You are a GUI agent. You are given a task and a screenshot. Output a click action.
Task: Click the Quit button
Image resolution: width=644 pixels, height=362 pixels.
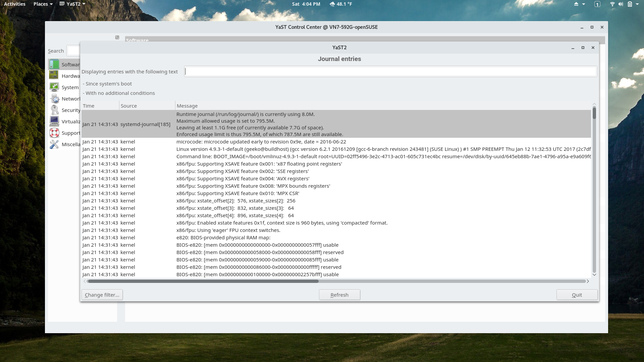tap(577, 295)
